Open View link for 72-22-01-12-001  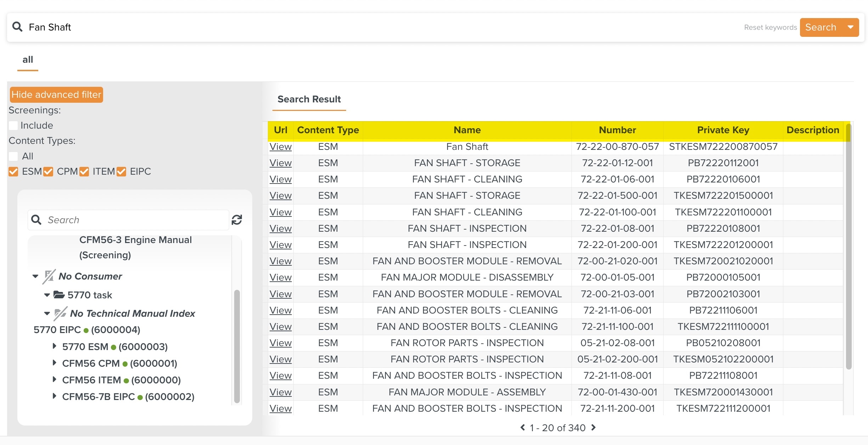click(x=281, y=163)
